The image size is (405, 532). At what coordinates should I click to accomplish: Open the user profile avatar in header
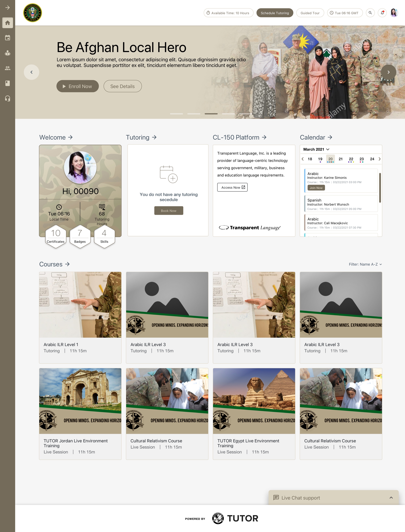tap(394, 13)
